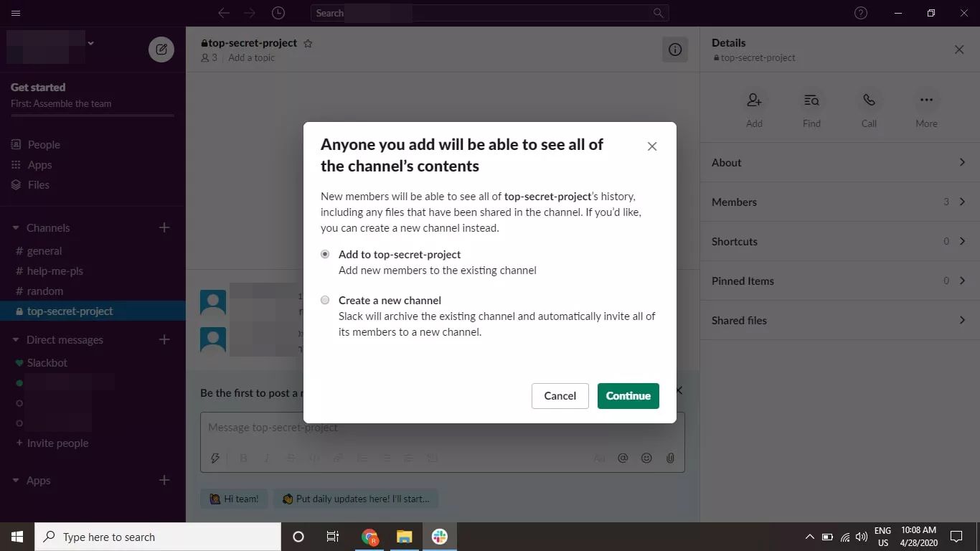Cancel the add-members dialog

coord(560,396)
